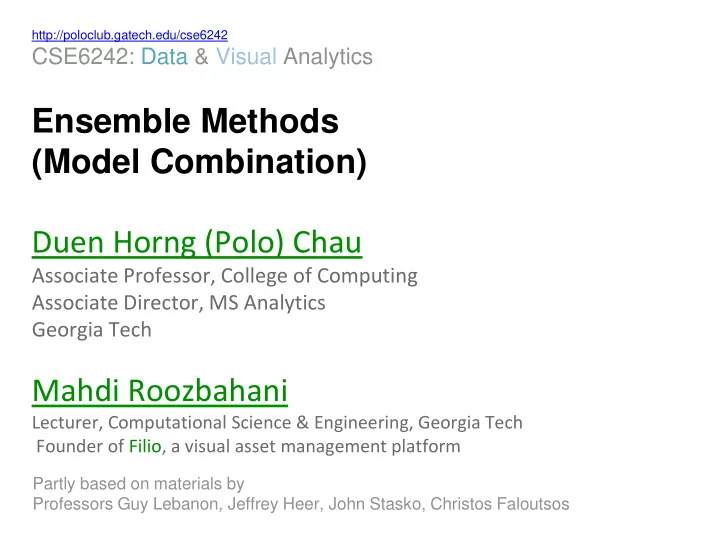Click the name "Jeffrey Heer" in credits
Screen dimensions: 720x540
coord(273,504)
